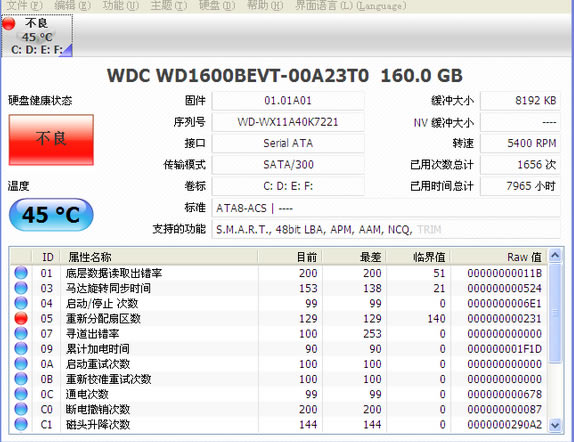The width and height of the screenshot is (574, 442).
Task: Open the 主题 (Theme) menu
Action: [169, 5]
